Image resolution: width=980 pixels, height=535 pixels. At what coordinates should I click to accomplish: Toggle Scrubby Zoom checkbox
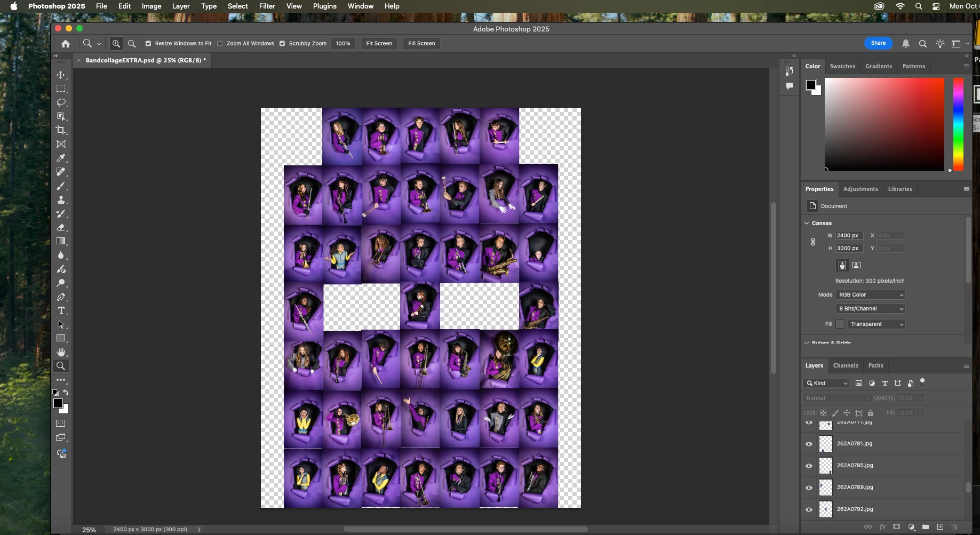coord(282,44)
